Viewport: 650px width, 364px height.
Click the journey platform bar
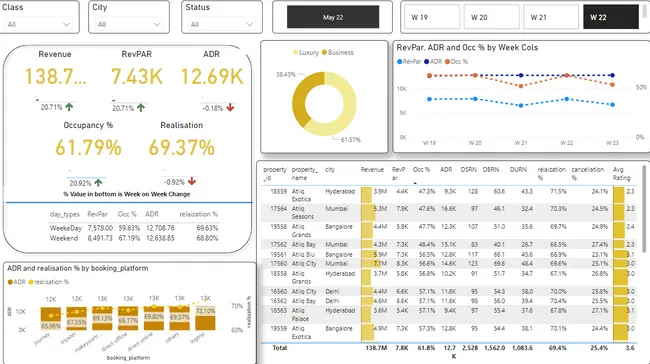tap(51, 319)
